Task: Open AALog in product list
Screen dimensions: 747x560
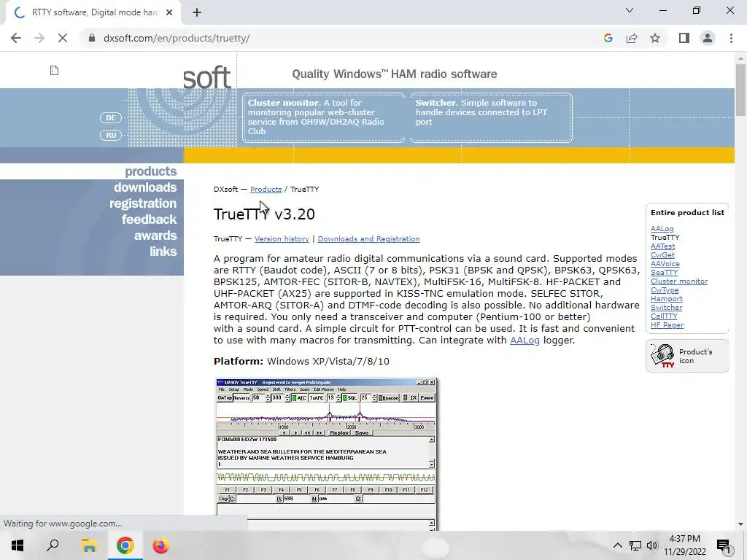Action: click(x=662, y=228)
